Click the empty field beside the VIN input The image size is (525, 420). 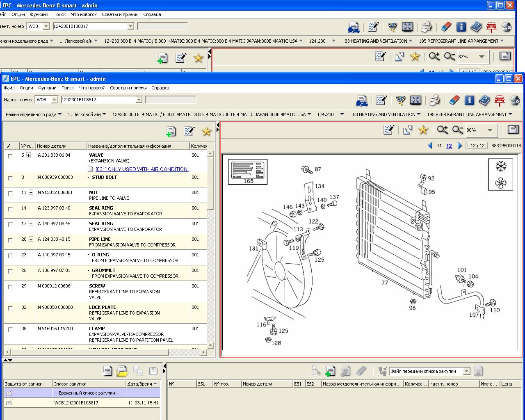click(171, 100)
